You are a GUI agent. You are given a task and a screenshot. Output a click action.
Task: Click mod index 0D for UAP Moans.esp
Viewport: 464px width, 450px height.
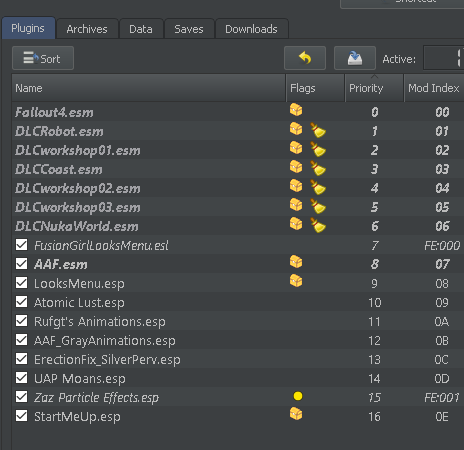[442, 379]
